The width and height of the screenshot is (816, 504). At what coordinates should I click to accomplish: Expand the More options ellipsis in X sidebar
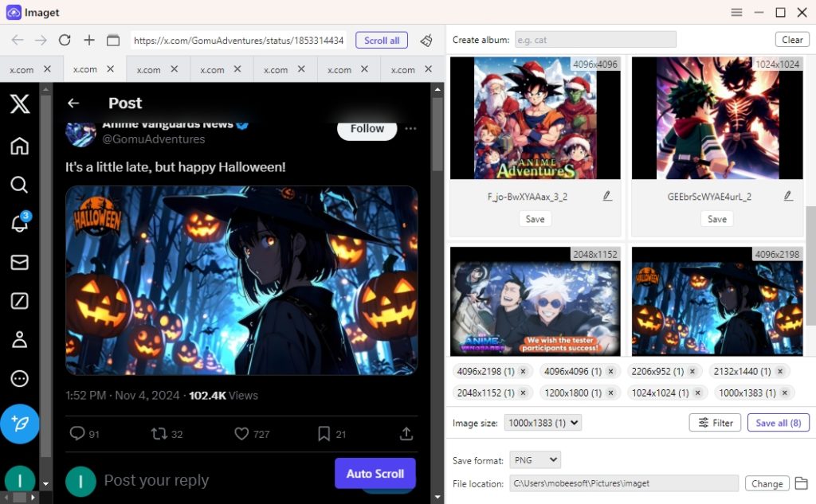[x=19, y=378]
